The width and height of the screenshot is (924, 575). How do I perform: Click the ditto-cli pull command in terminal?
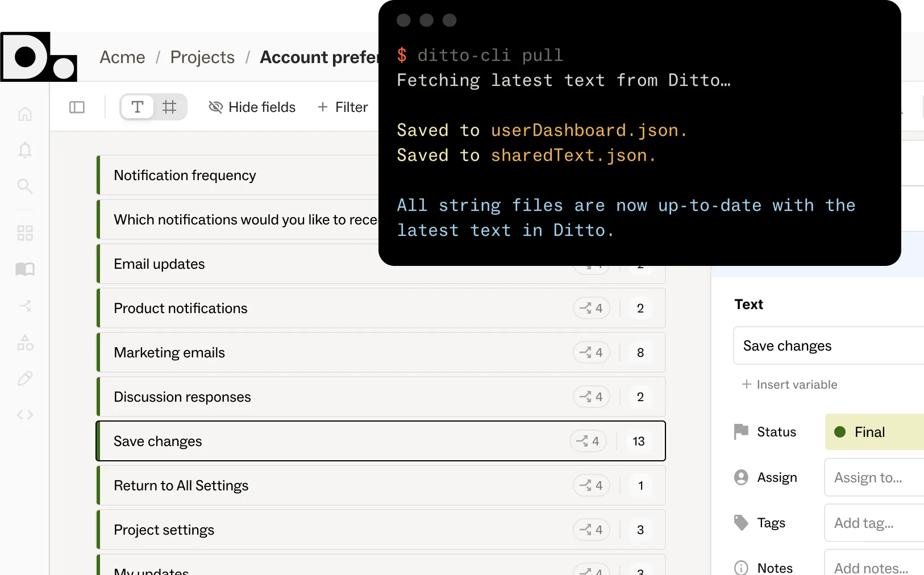(x=490, y=55)
